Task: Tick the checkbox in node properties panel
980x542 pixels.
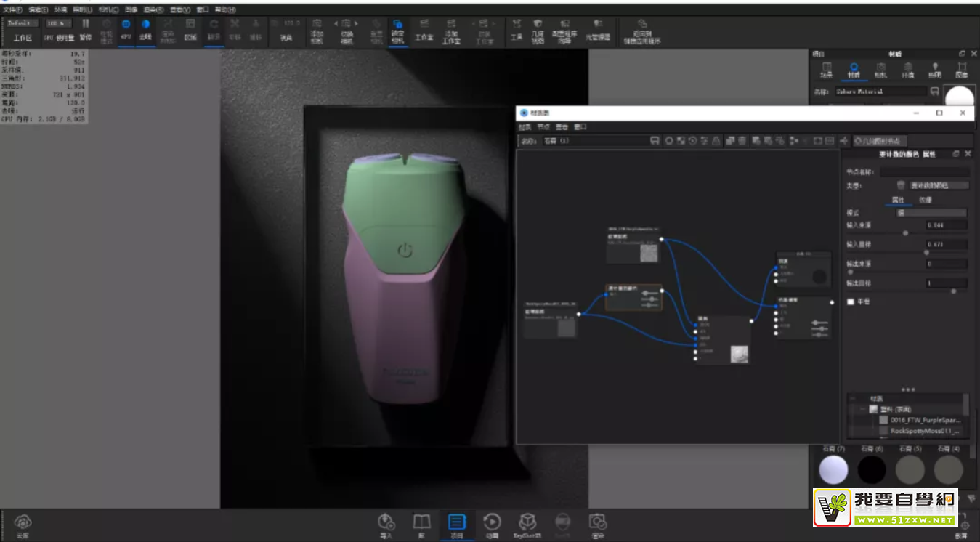Action: point(851,302)
